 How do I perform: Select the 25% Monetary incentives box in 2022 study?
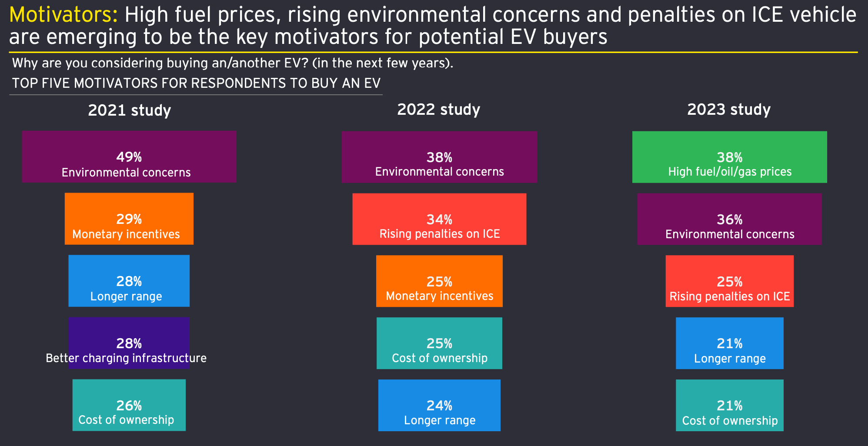[439, 281]
